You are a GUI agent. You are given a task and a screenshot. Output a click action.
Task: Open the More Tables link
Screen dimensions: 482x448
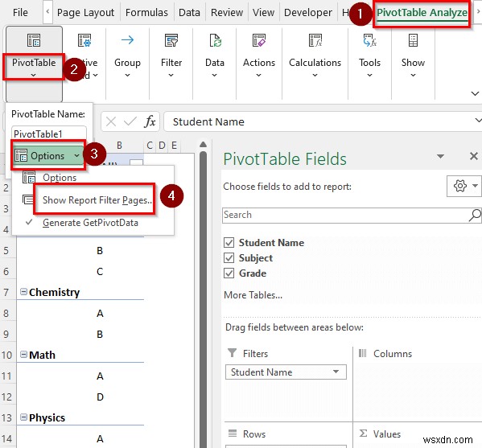pos(253,295)
